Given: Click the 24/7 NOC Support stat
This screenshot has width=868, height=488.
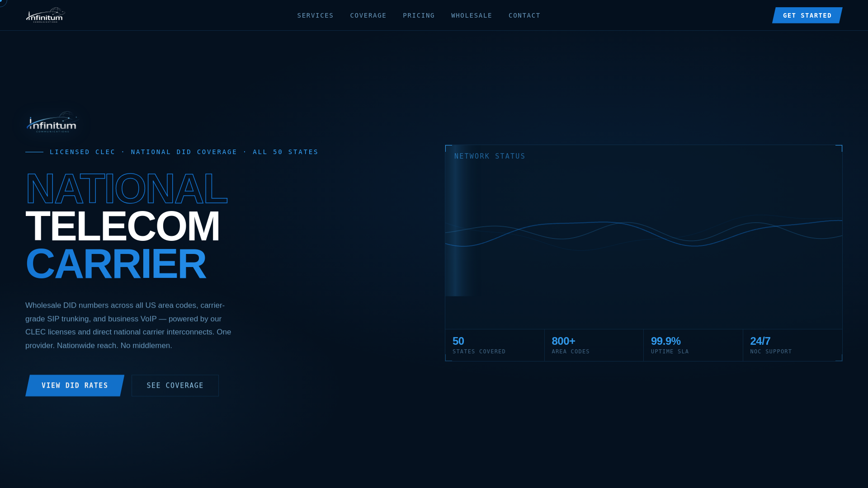Looking at the screenshot, I should [x=793, y=345].
